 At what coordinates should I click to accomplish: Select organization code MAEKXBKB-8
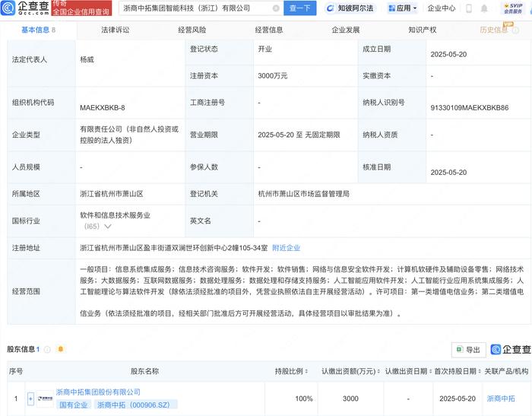(x=103, y=108)
